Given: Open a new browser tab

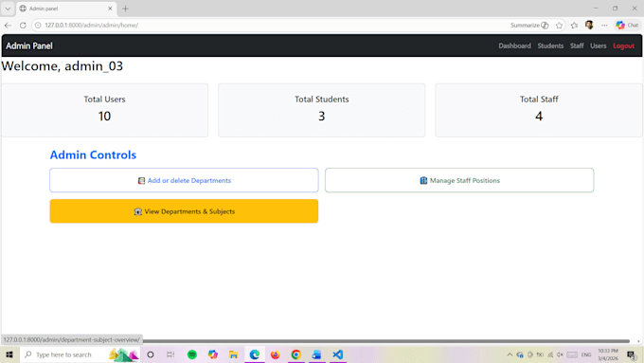Looking at the screenshot, I should [125, 9].
